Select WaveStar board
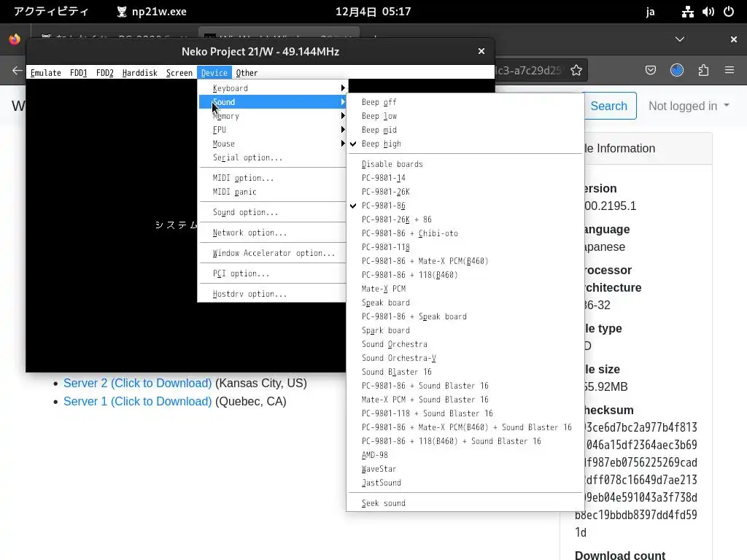This screenshot has width=747, height=560. point(465,469)
